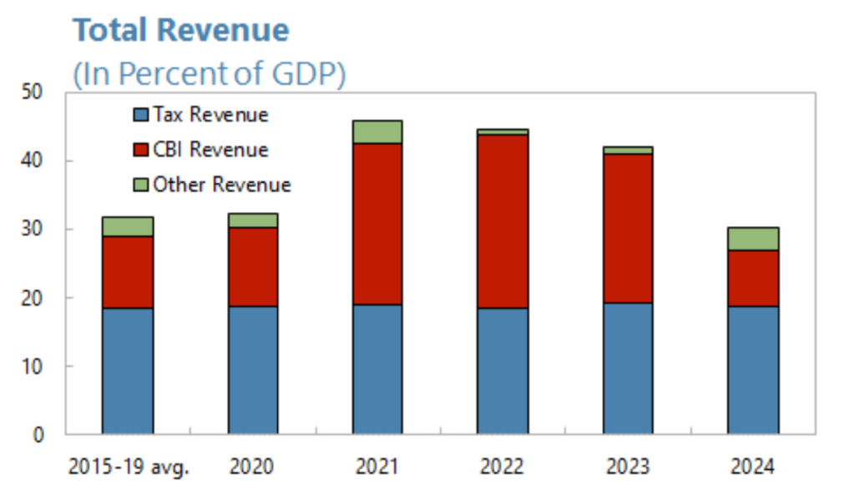Click the 2021 green Other Revenue segment

[377, 132]
